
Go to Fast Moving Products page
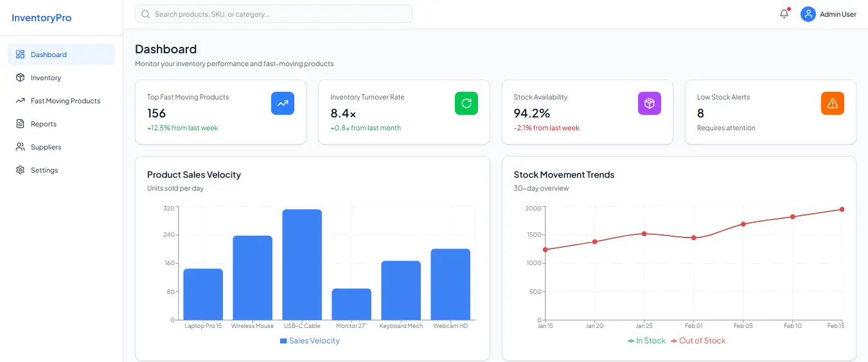[x=65, y=101]
